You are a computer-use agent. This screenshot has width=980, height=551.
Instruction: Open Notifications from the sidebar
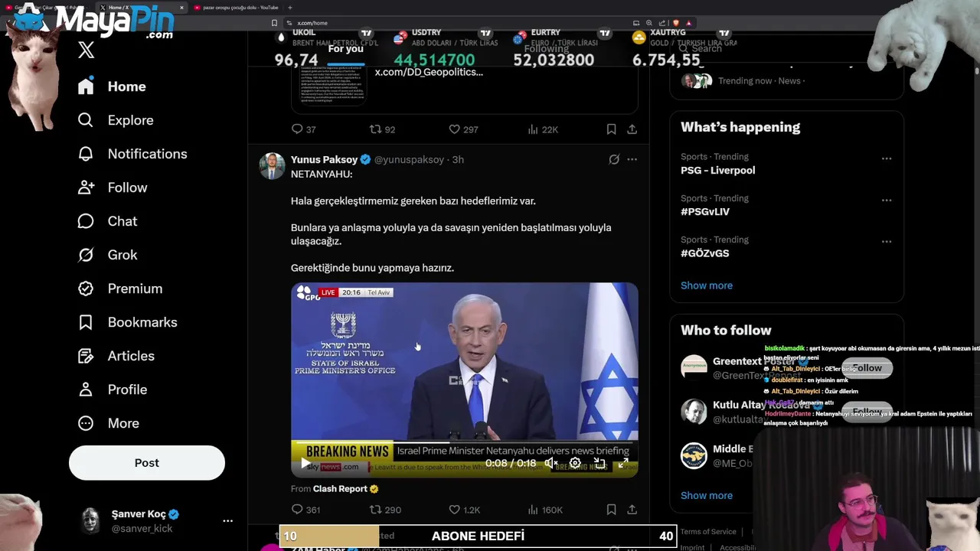click(x=132, y=154)
